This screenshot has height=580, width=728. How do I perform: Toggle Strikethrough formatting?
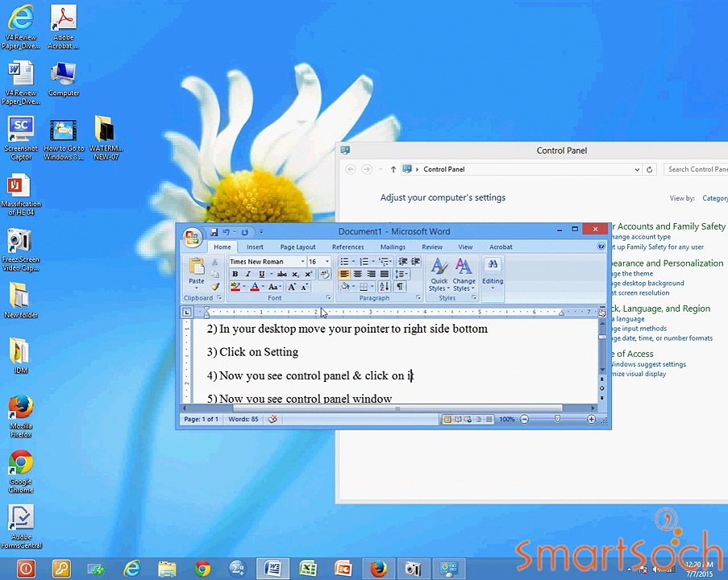tap(282, 274)
